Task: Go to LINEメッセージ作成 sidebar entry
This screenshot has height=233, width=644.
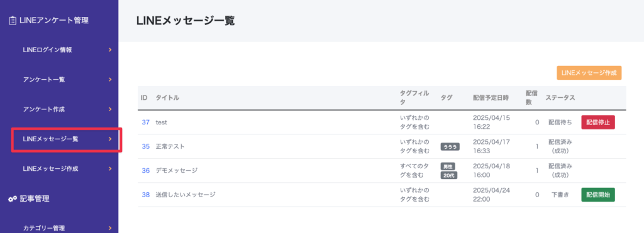Action: click(50, 168)
